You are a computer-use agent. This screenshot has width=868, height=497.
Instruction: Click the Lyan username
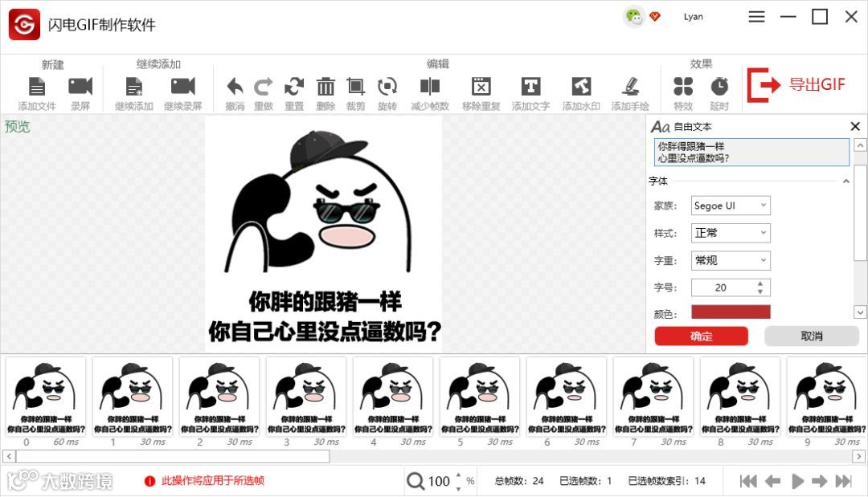693,17
